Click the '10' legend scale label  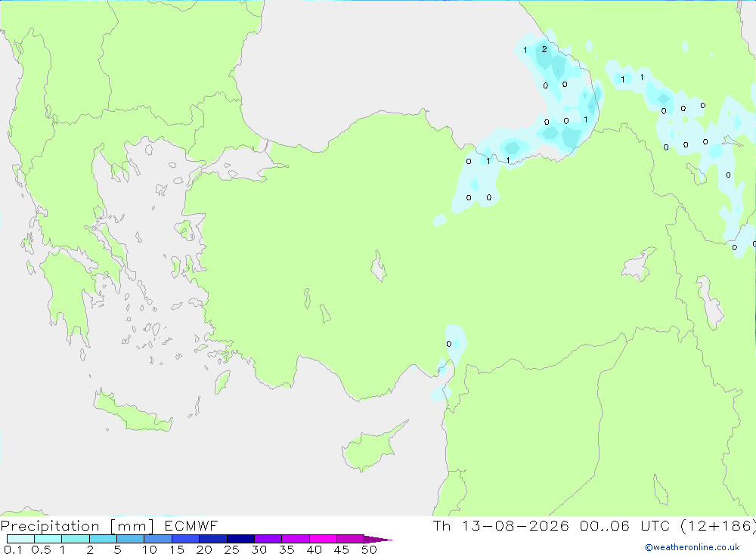point(150,549)
